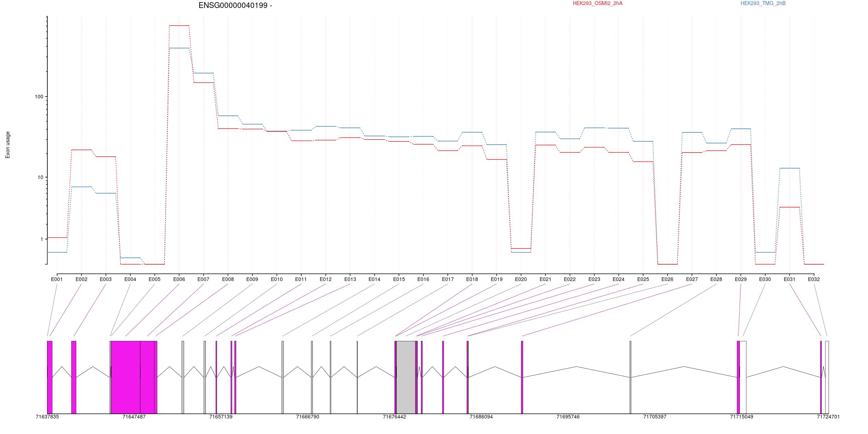Select exon label E017
Image resolution: width=868 pixels, height=434 pixels.
click(448, 279)
